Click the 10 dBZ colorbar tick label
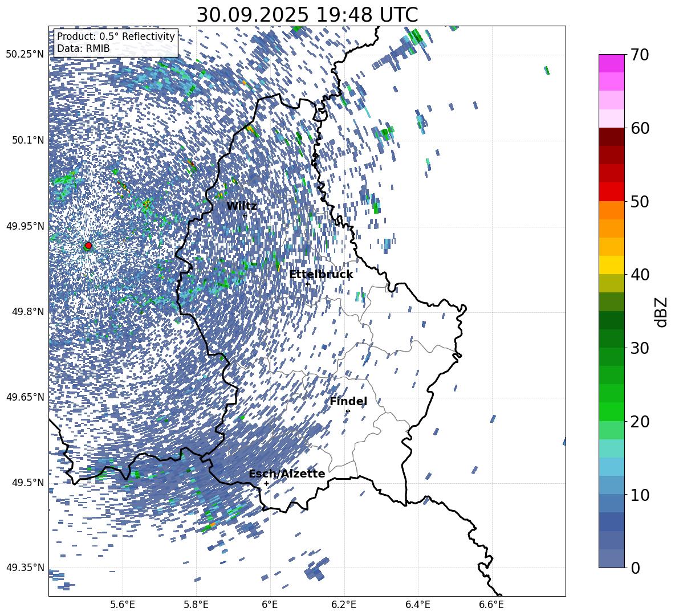The width and height of the screenshot is (675, 616). [640, 495]
